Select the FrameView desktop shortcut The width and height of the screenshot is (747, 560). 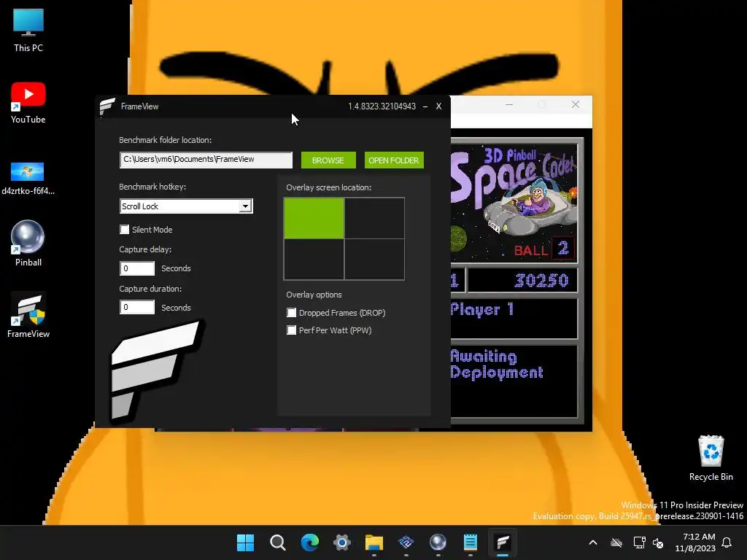[x=28, y=315]
